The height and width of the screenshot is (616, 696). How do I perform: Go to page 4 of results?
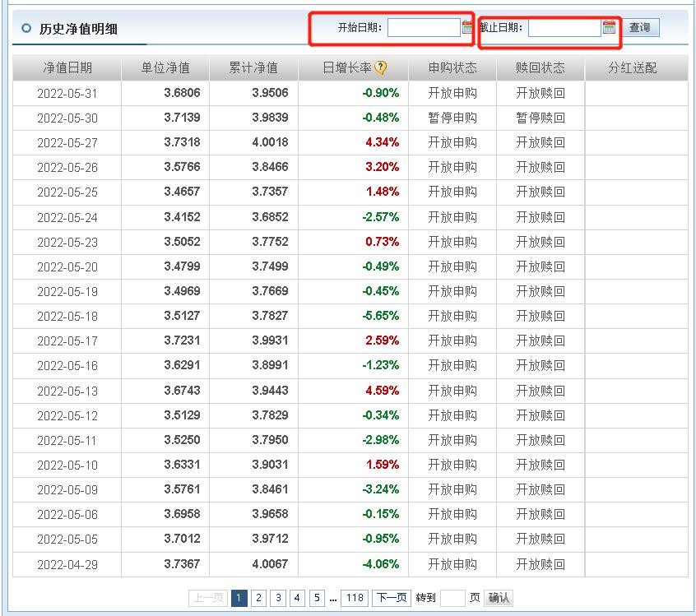coord(297,597)
